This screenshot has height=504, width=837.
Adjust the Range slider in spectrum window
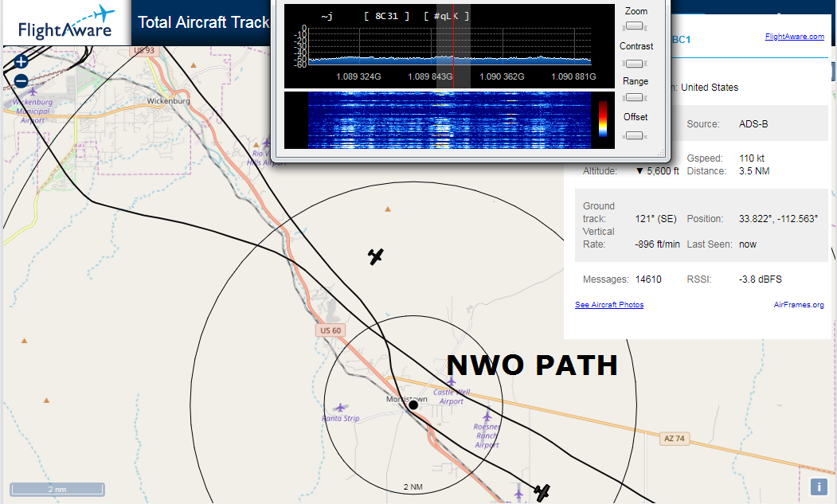634,97
